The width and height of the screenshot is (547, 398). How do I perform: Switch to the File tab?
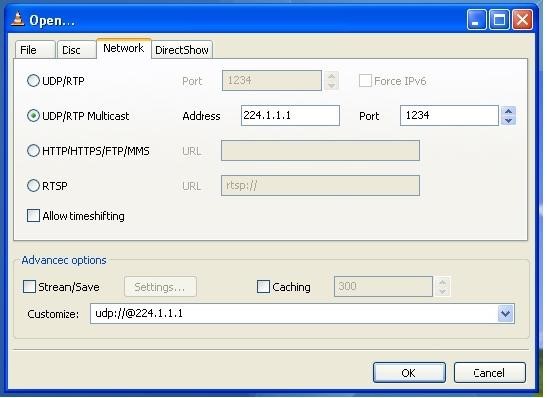[x=35, y=50]
